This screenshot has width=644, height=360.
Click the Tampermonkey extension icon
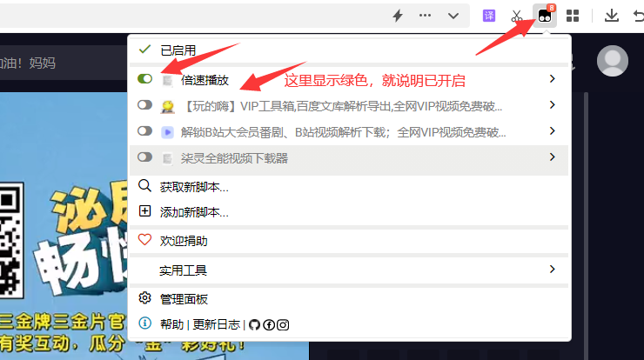tap(545, 16)
